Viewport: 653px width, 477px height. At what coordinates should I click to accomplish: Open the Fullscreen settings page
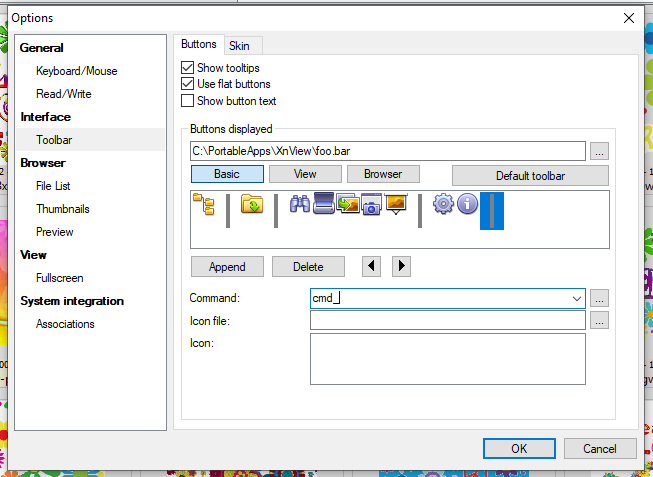(60, 278)
